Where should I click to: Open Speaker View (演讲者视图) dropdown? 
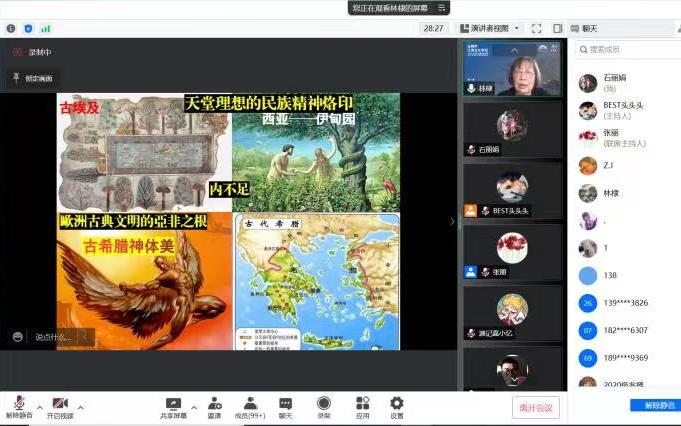click(489, 28)
